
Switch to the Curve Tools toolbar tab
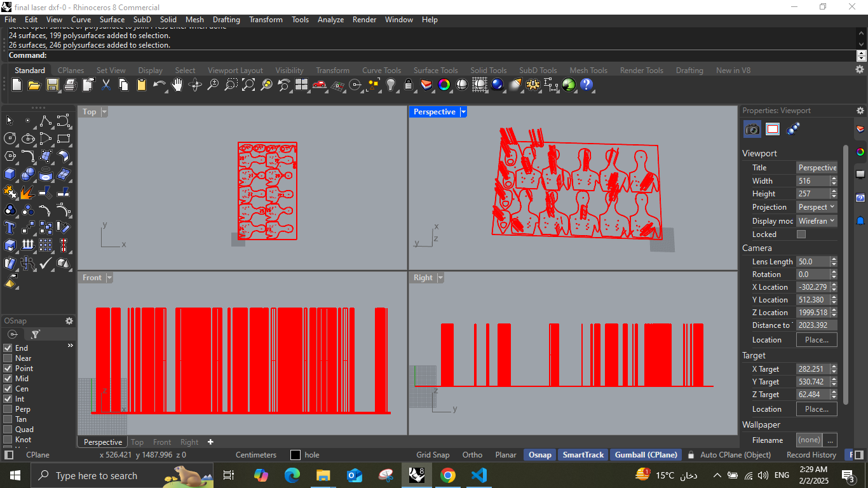click(381, 71)
